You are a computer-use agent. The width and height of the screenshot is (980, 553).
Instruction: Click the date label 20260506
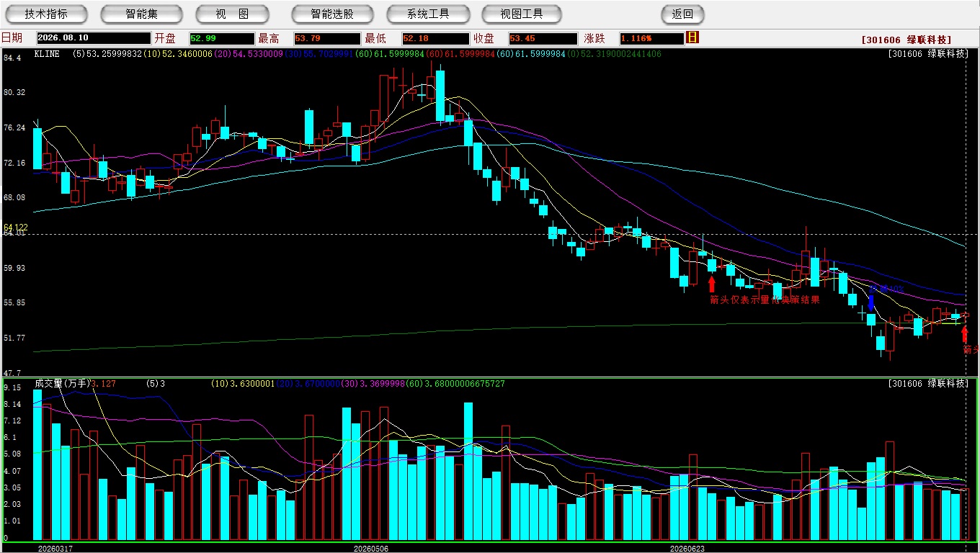pos(371,548)
